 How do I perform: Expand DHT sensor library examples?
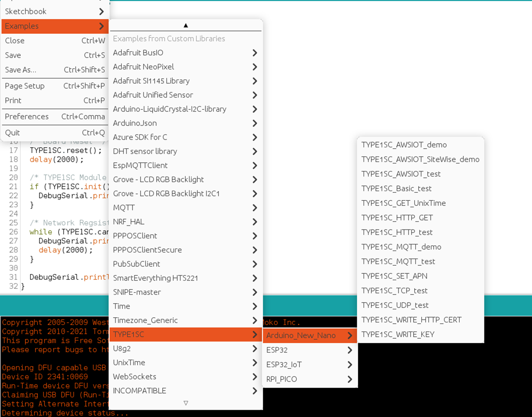coord(186,152)
